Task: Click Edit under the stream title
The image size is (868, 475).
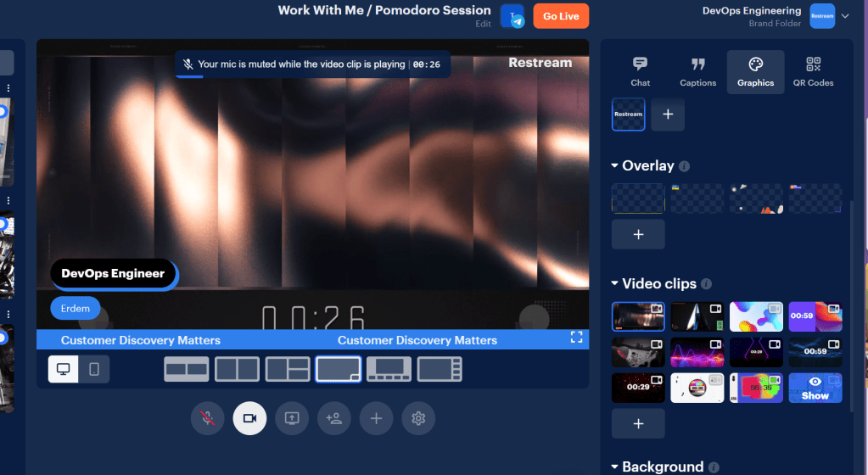Action: tap(483, 24)
